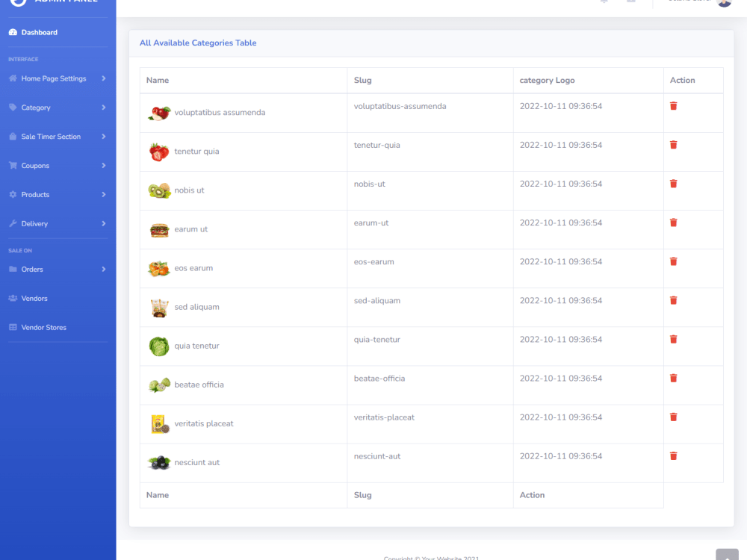Delete the tenetur quia category
747x560 pixels.
click(x=673, y=145)
